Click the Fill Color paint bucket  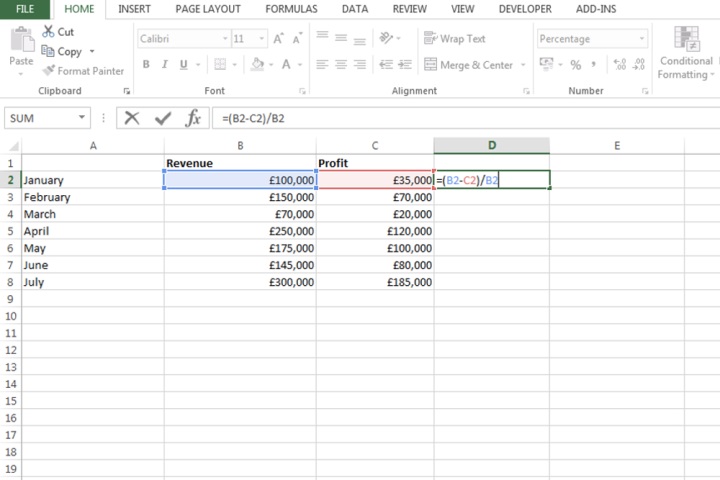257,65
